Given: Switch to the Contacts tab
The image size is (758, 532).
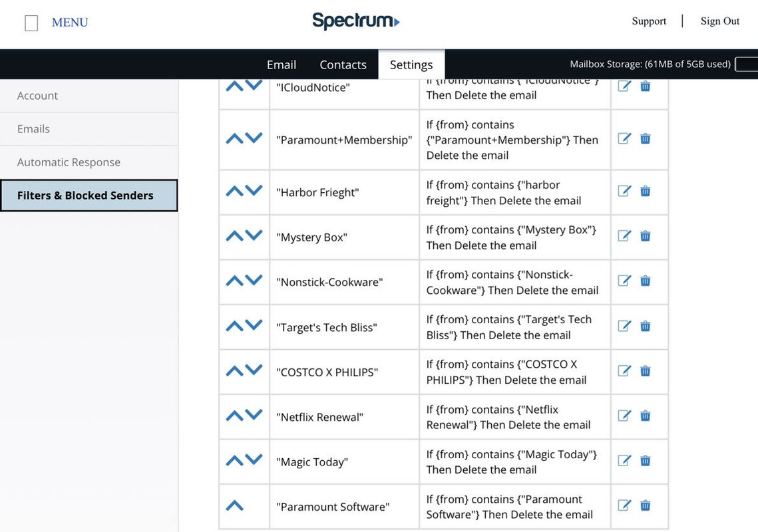Looking at the screenshot, I should [343, 65].
